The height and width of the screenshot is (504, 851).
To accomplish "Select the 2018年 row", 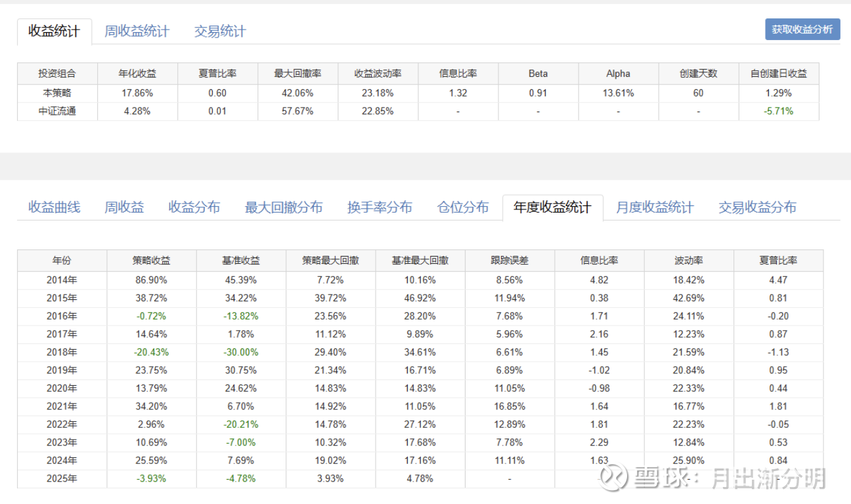I will 420,352.
